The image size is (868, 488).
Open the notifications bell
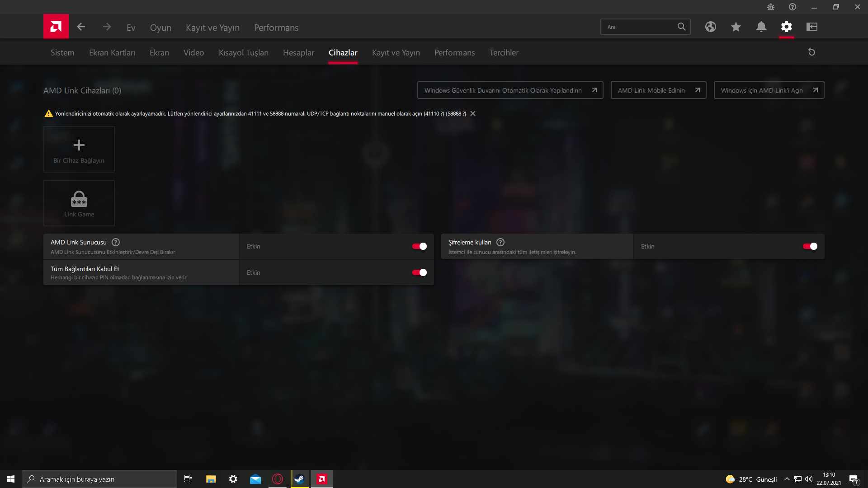click(x=761, y=27)
